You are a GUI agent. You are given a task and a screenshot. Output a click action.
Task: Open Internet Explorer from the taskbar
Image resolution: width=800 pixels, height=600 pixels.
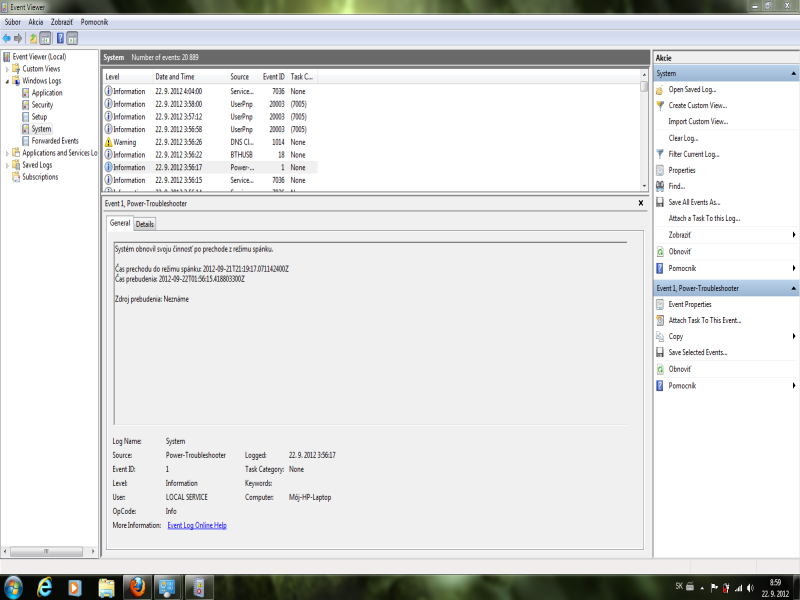tap(45, 586)
